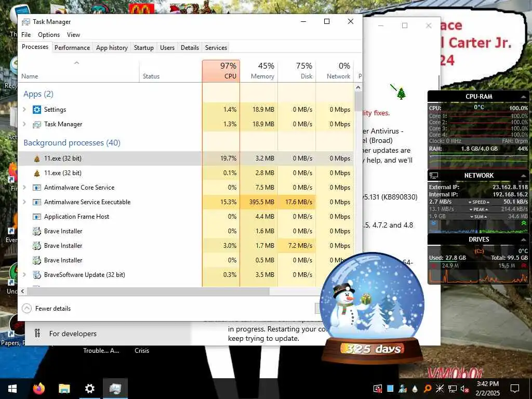Viewport: 532px width, 399px height.
Task: Select the 11.exe process using 0.1% CPU
Action: tap(185, 173)
